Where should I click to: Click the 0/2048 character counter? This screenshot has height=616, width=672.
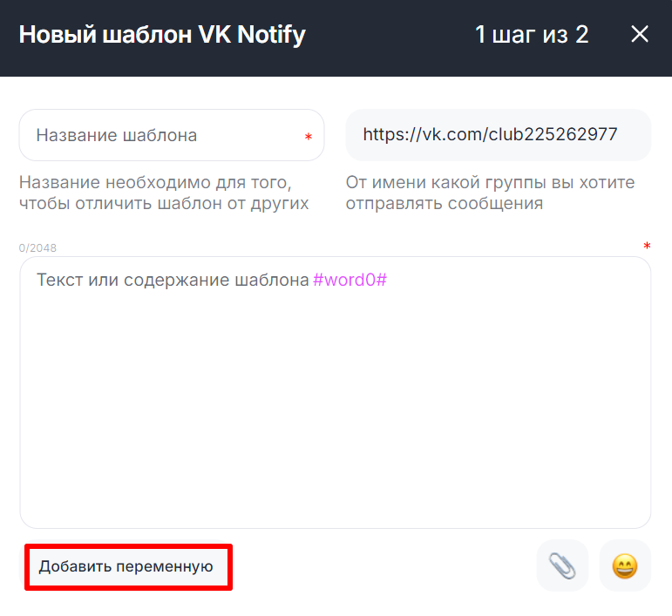[37, 248]
